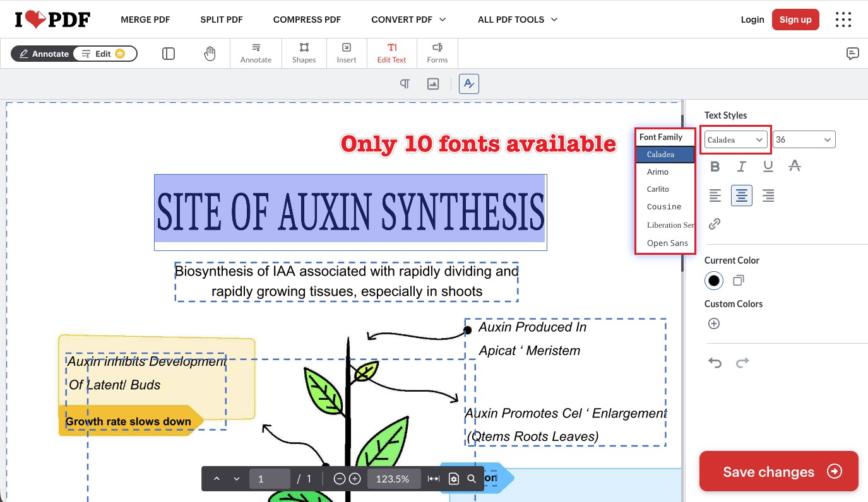The image size is (868, 502).
Task: Click the Biosynthesis of IAA text block
Action: click(347, 281)
